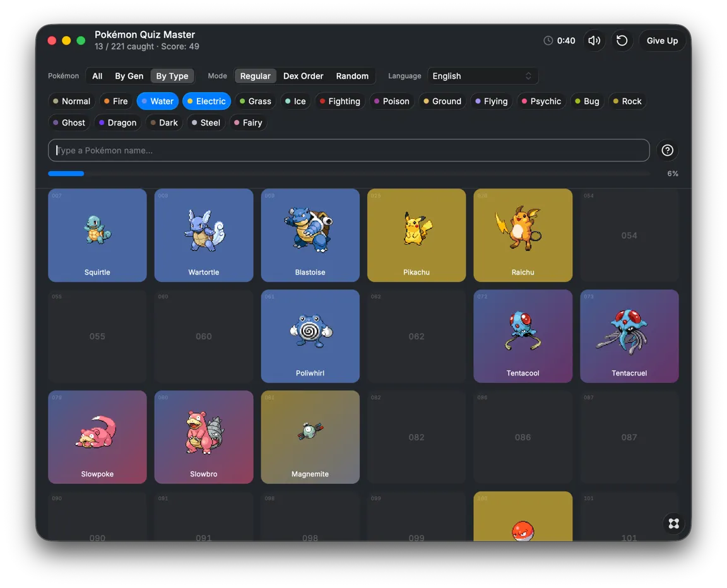727x588 pixels.
Task: Toggle the Steel type chip
Action: [206, 123]
